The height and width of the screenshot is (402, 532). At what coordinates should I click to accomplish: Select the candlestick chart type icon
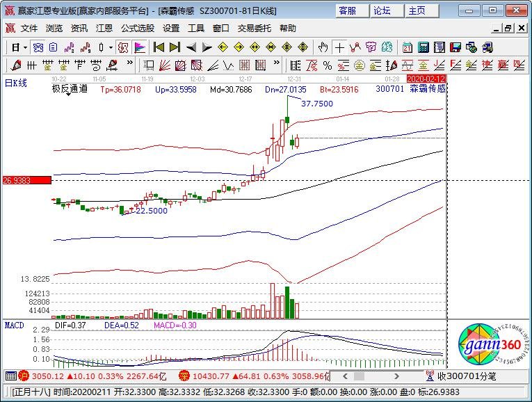[101, 47]
